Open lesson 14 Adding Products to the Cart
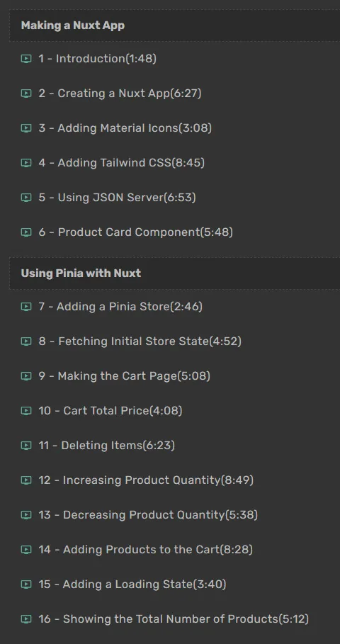 [145, 550]
